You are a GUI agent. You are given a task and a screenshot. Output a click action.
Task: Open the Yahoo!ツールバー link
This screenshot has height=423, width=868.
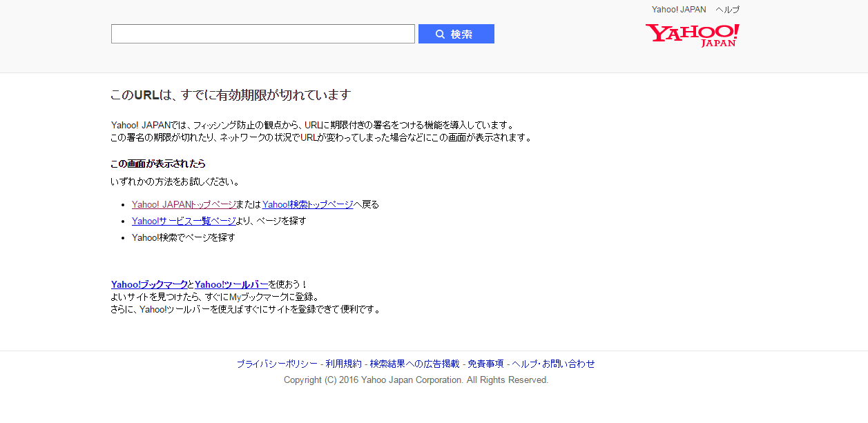point(231,284)
